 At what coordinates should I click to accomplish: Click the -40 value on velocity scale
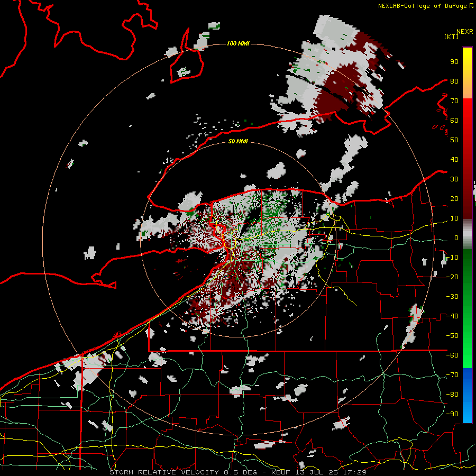(x=452, y=316)
